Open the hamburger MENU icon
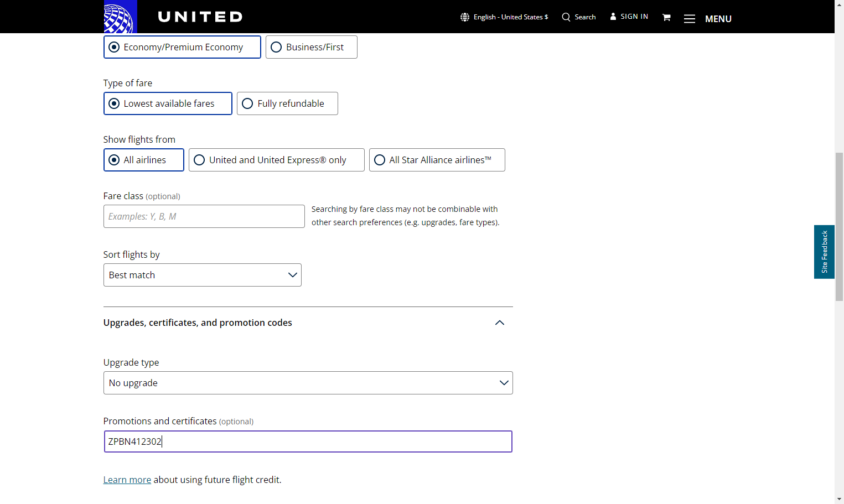 690,19
